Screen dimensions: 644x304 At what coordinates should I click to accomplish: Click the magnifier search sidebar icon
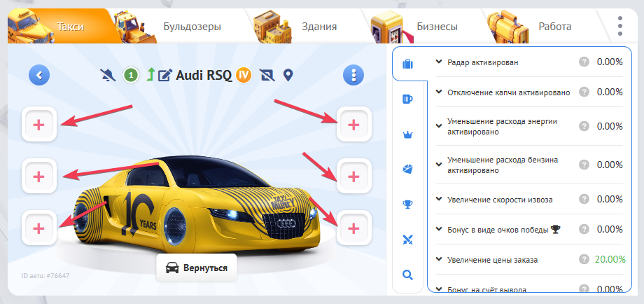click(x=409, y=275)
